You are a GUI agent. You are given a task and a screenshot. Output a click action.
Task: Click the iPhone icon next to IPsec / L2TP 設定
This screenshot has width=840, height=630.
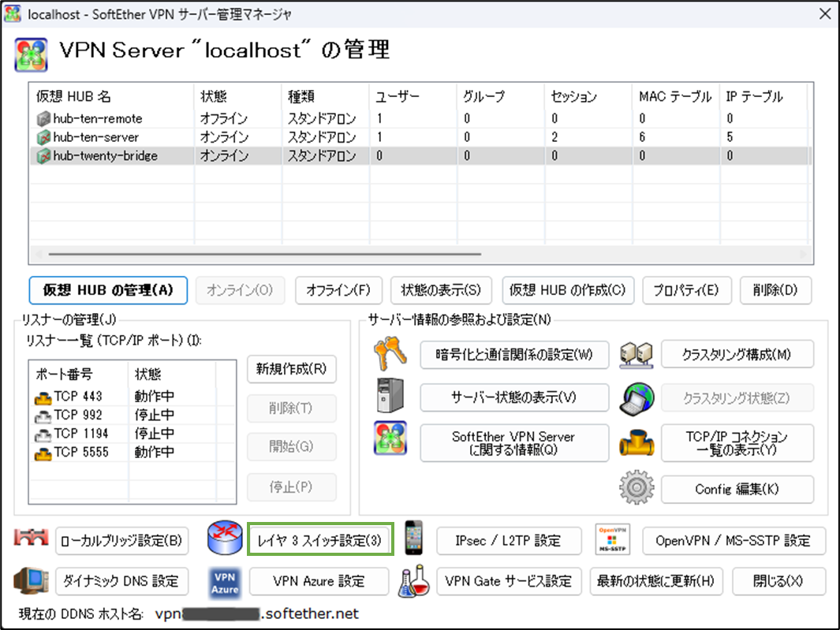pyautogui.click(x=413, y=540)
